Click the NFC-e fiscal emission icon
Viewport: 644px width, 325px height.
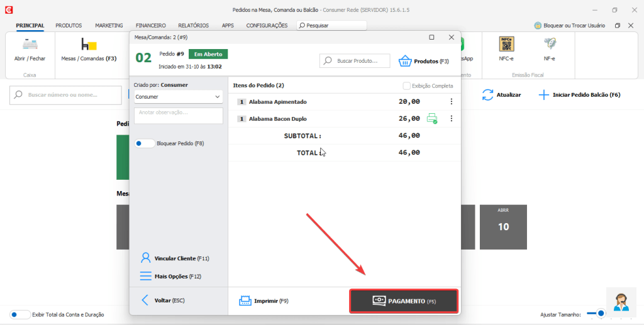pyautogui.click(x=506, y=45)
